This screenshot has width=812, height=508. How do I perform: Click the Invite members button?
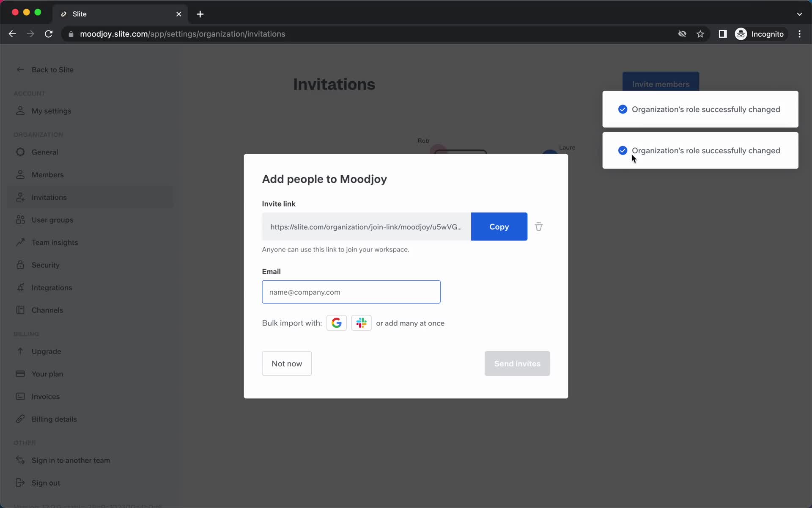[661, 84]
